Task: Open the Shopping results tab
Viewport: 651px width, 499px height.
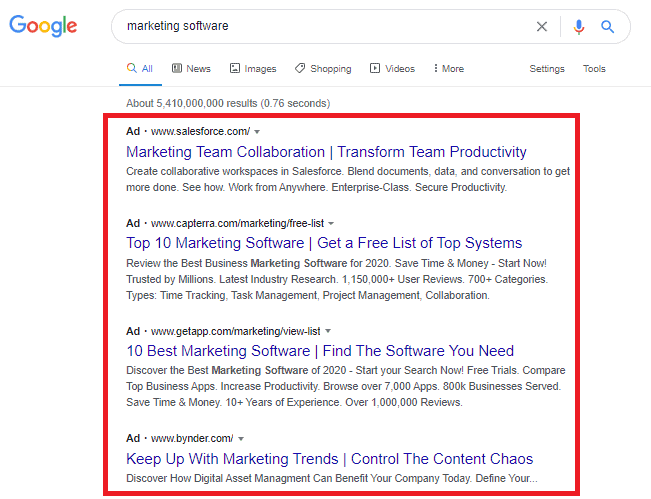Action: pyautogui.click(x=323, y=69)
